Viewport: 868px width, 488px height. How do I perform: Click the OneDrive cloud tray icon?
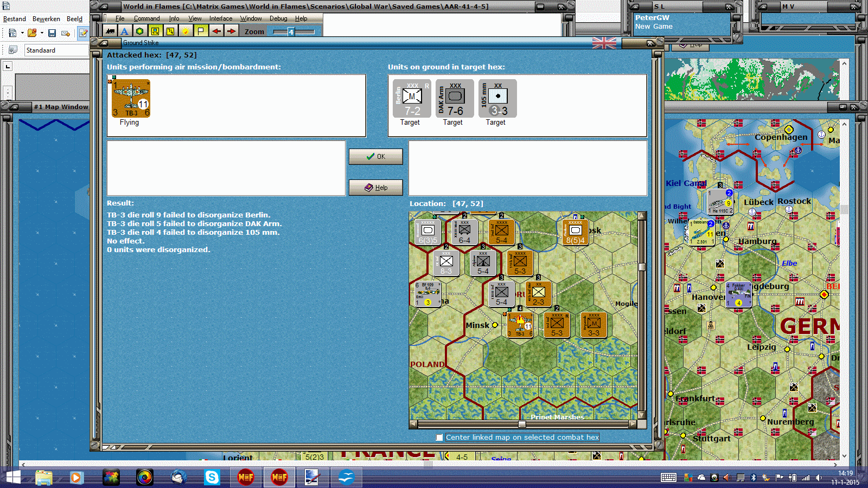tap(701, 478)
